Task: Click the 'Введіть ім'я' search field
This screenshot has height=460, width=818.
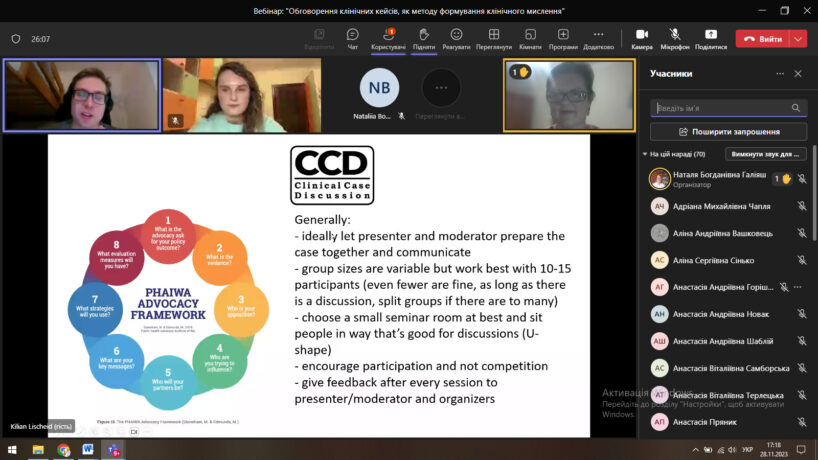Action: click(720, 108)
